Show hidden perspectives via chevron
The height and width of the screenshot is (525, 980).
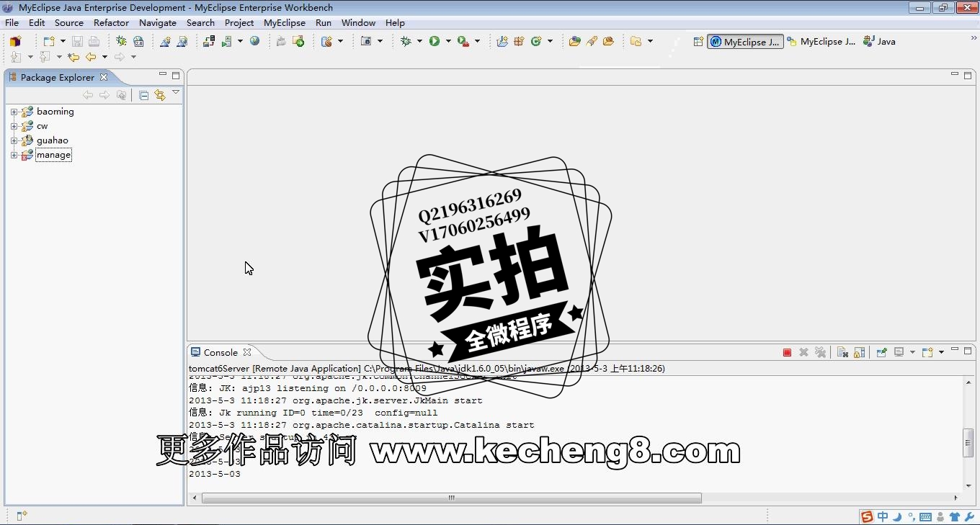click(974, 39)
